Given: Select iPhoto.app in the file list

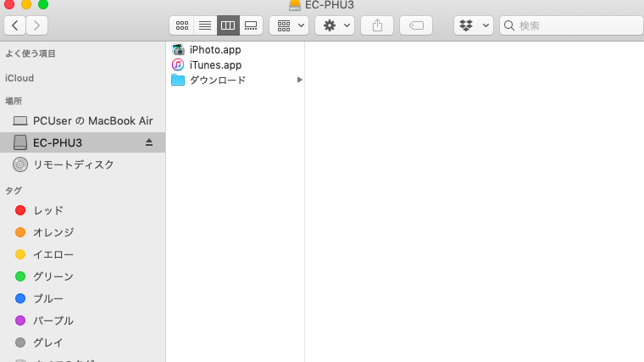Looking at the screenshot, I should point(236,50).
